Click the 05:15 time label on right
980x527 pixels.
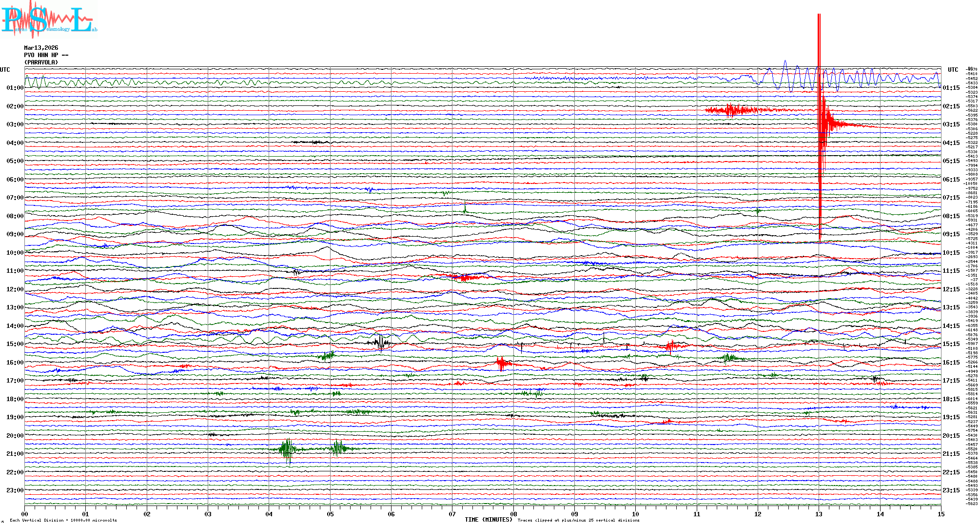[951, 161]
